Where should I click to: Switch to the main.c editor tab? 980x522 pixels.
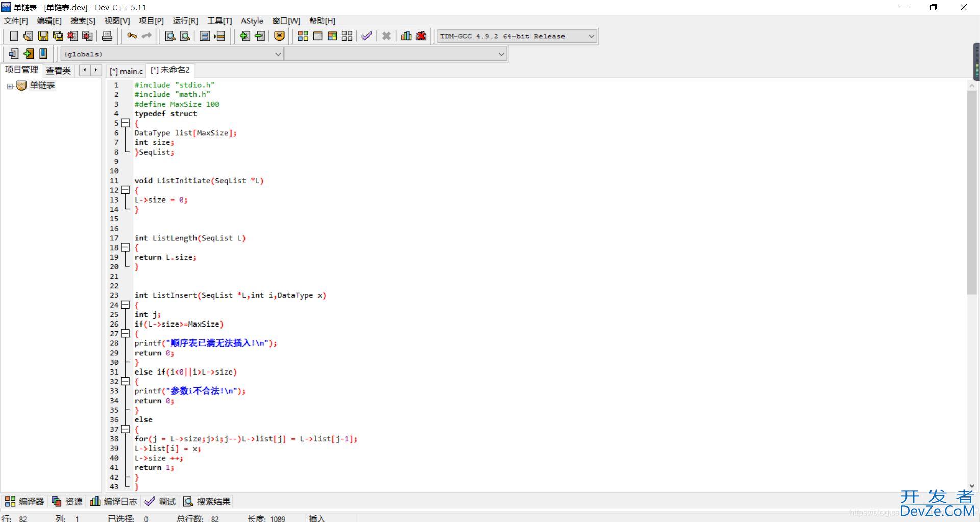(x=126, y=71)
